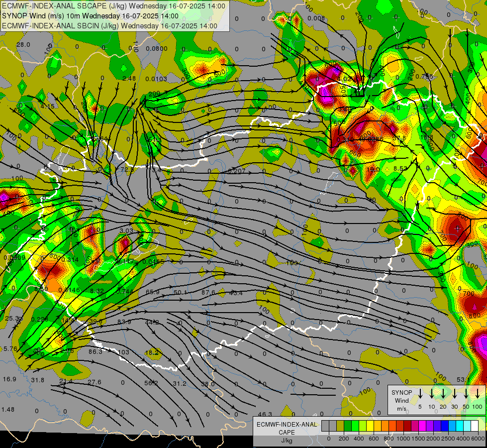Click the SBCAPE title line in header

click(x=113, y=6)
